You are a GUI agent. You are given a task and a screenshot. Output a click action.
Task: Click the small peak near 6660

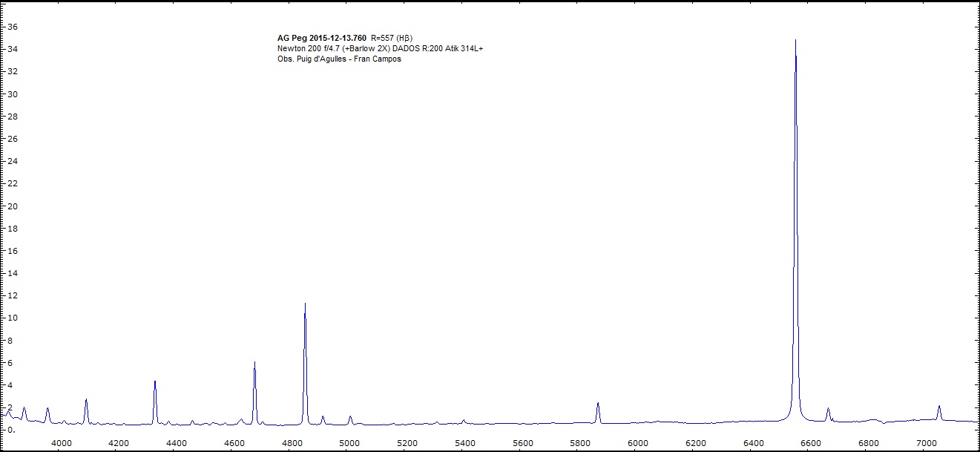pos(828,409)
